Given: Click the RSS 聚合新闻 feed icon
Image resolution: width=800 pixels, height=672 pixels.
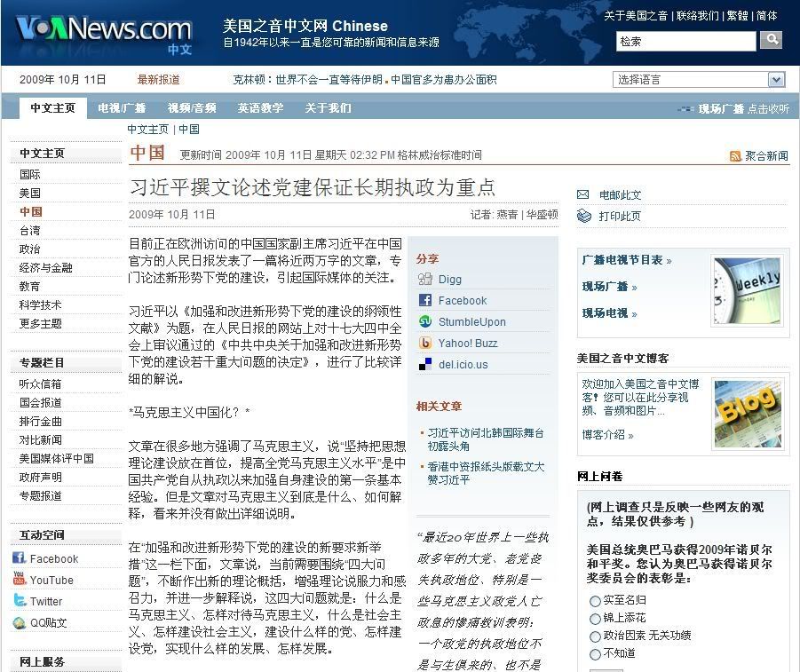Looking at the screenshot, I should pyautogui.click(x=735, y=156).
